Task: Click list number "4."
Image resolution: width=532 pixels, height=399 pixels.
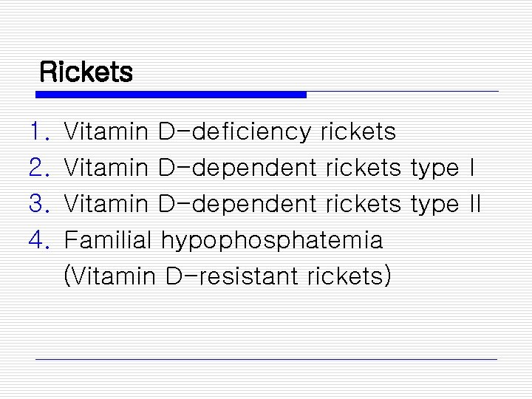Action: tap(38, 240)
